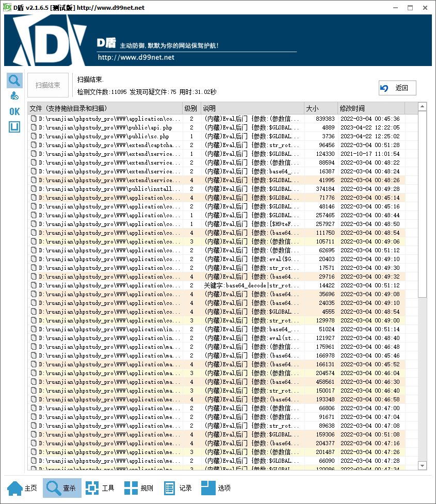
Task: Click the description containing eval(st
Action: tap(251, 338)
